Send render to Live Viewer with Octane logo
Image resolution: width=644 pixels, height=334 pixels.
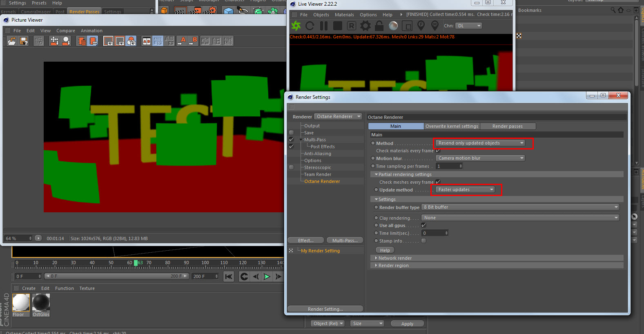click(x=296, y=26)
